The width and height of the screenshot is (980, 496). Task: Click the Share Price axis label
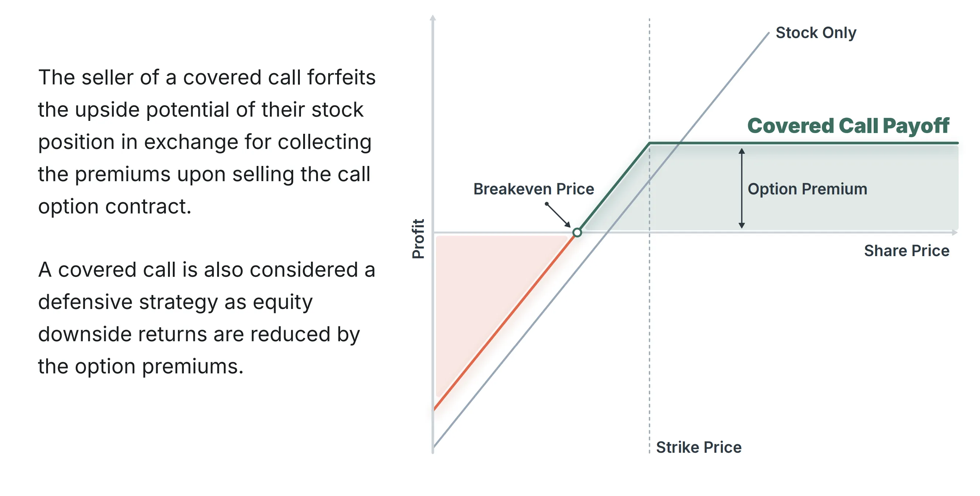point(907,251)
